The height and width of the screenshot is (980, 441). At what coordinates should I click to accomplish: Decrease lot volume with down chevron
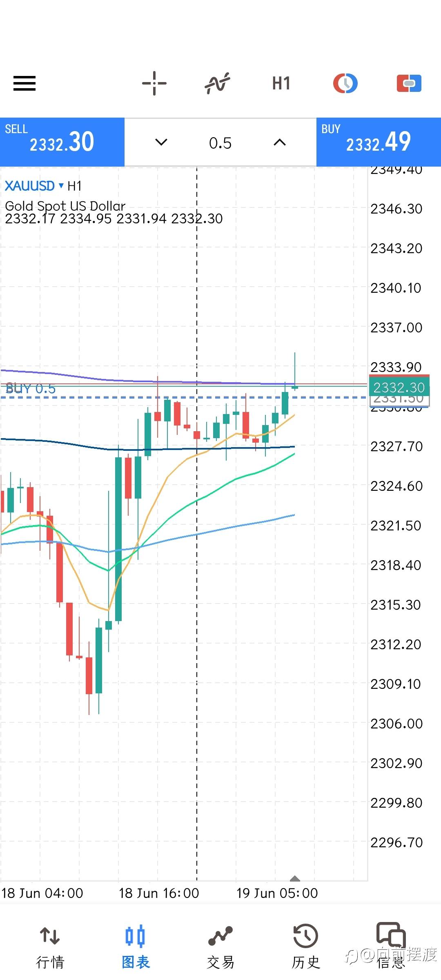[x=161, y=142]
